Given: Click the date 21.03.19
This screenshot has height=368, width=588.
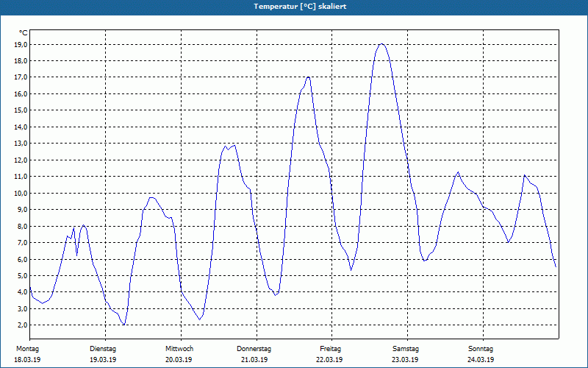Looking at the screenshot, I should (254, 360).
